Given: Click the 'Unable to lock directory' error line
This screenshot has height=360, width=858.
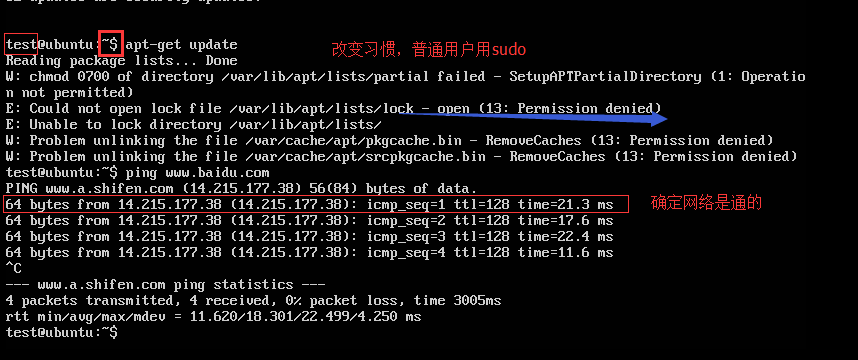Looking at the screenshot, I should [194, 125].
